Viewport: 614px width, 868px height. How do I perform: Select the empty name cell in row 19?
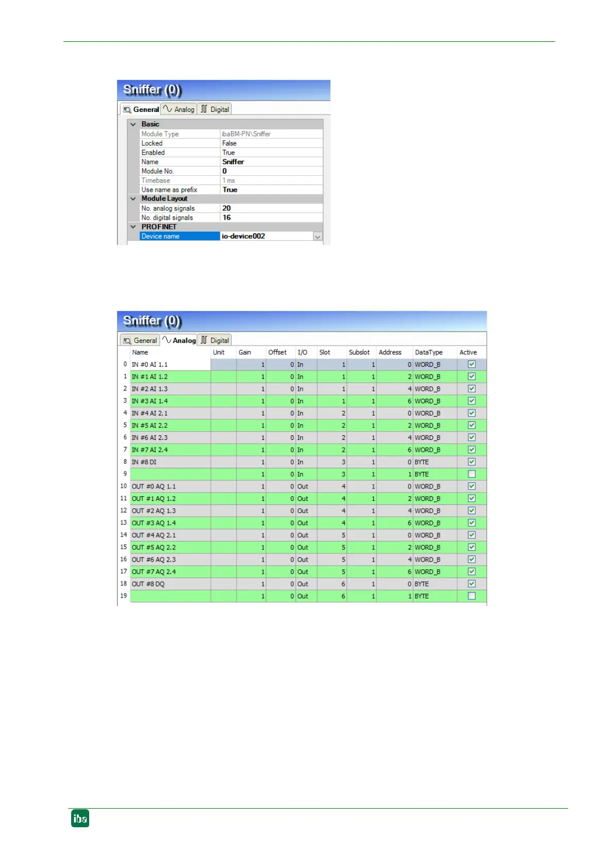(x=171, y=596)
